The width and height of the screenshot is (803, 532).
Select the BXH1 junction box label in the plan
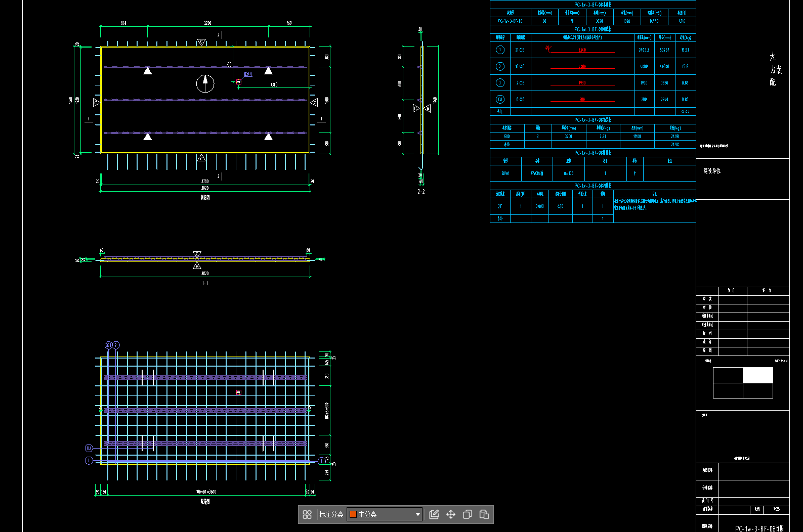coord(248,74)
